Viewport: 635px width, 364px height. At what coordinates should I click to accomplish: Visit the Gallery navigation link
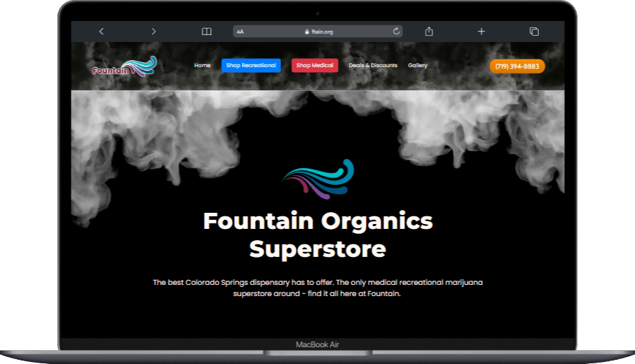click(418, 66)
